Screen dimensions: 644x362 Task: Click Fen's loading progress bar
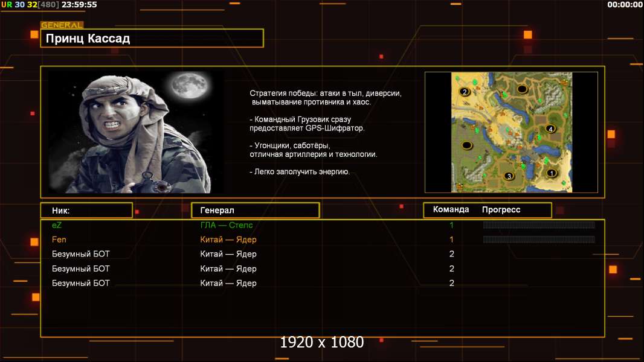pyautogui.click(x=539, y=240)
